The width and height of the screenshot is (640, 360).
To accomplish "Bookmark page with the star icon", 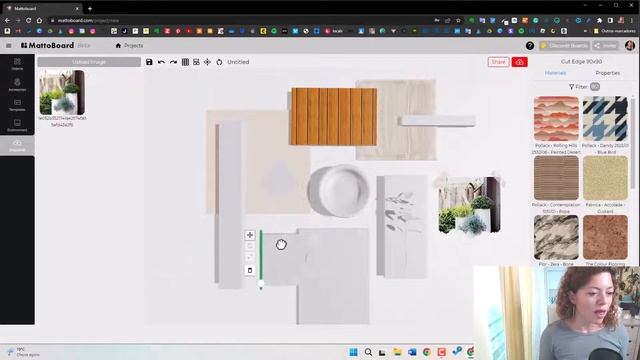I will [x=458, y=20].
